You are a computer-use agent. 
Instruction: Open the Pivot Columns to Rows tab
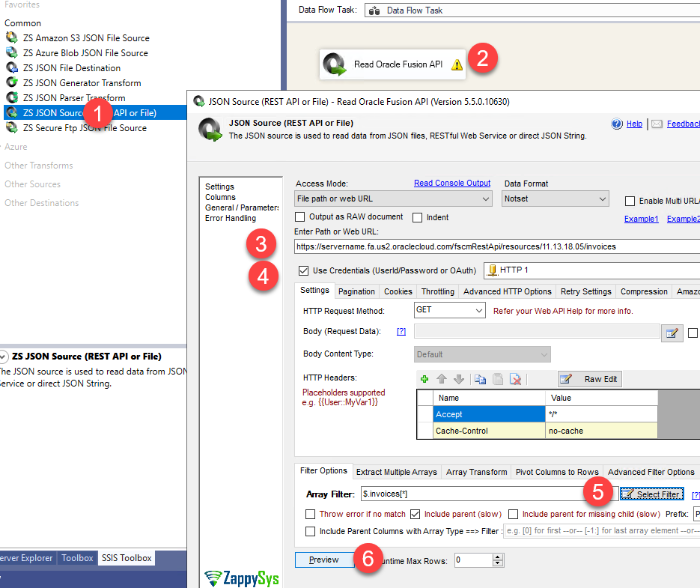point(557,472)
